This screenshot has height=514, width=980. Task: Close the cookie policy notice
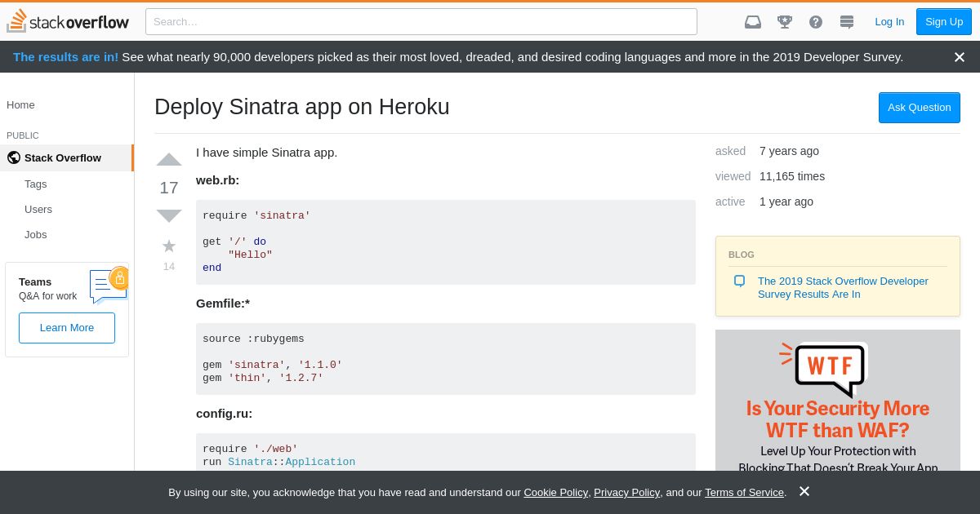click(x=804, y=491)
